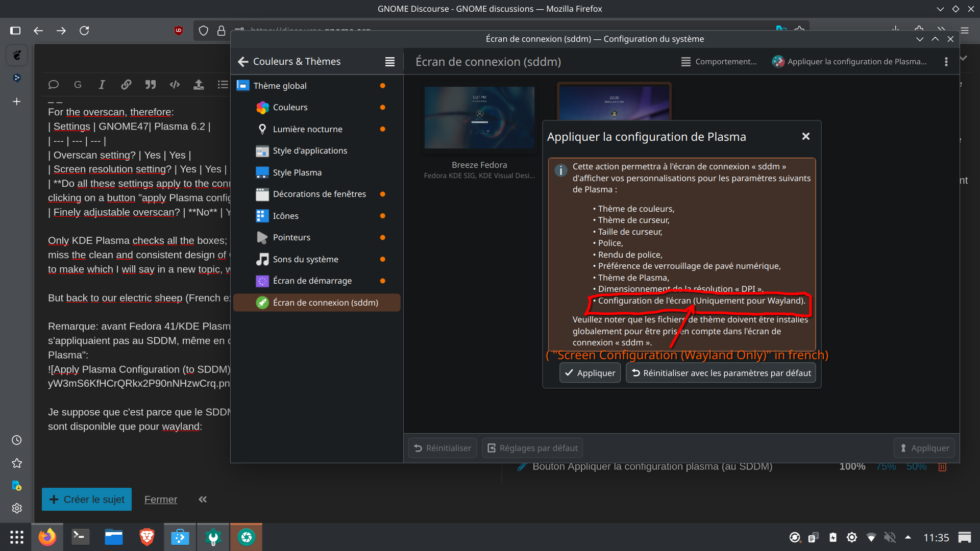This screenshot has height=551, width=980.
Task: Upload a file in composer toolbar
Action: 199,85
